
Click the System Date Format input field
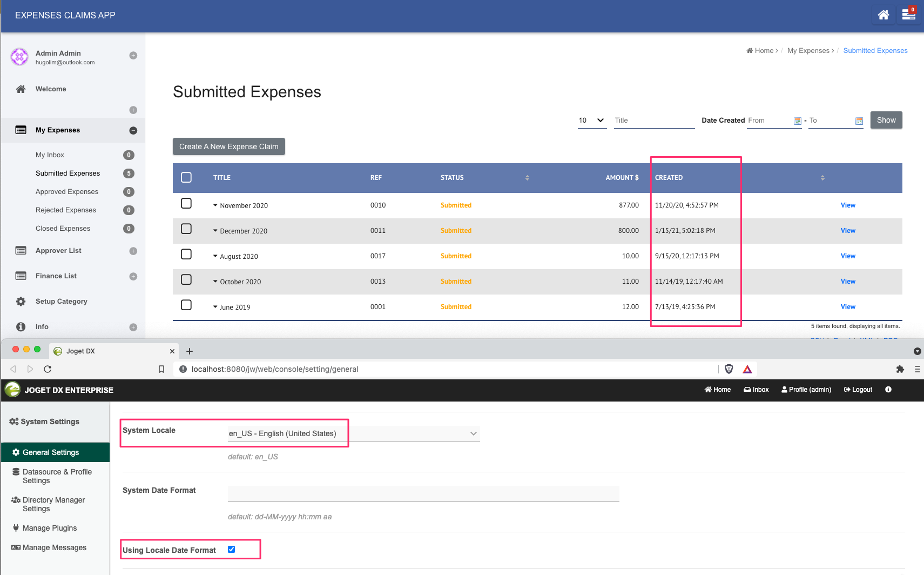coord(423,493)
